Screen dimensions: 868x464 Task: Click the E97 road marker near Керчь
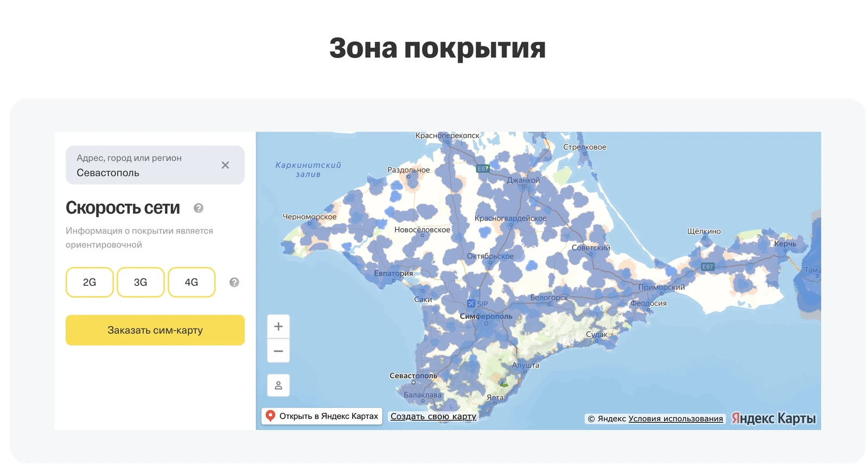point(707,267)
